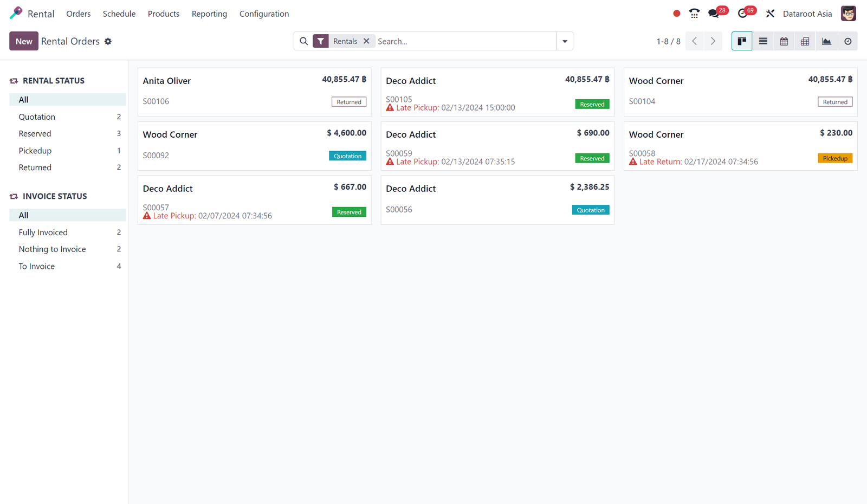The height and width of the screenshot is (504, 867).
Task: Click the 1-8 / 8 pager counter
Action: pyautogui.click(x=668, y=41)
